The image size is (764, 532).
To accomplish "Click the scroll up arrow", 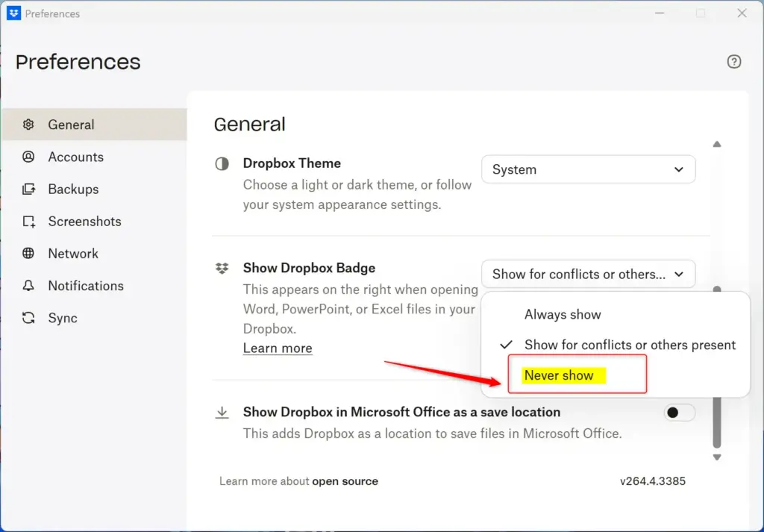I will coord(717,144).
